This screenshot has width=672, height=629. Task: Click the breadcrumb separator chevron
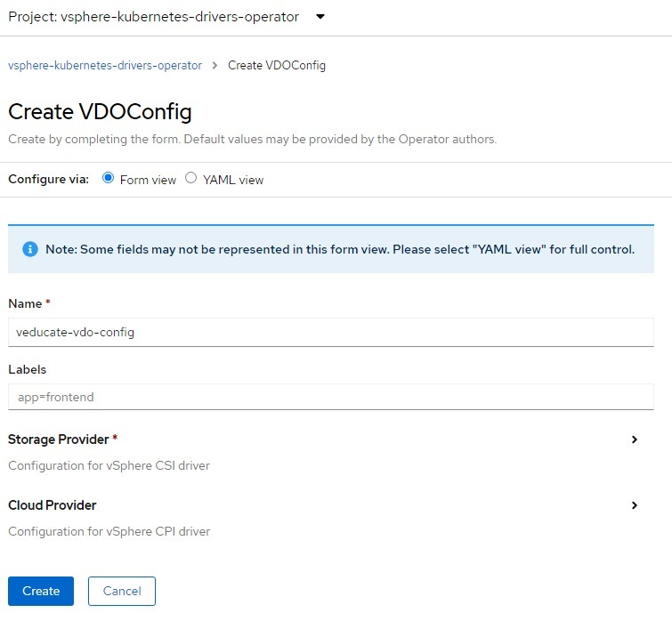point(215,65)
